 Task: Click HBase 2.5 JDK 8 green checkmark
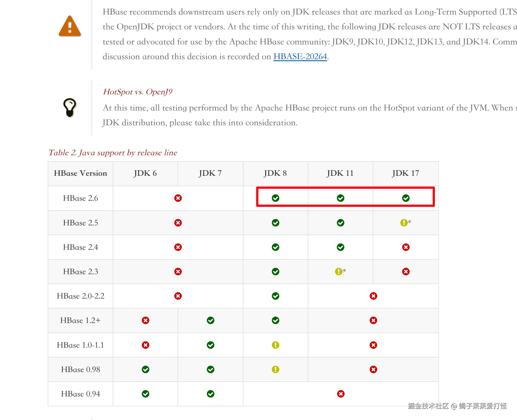point(275,223)
